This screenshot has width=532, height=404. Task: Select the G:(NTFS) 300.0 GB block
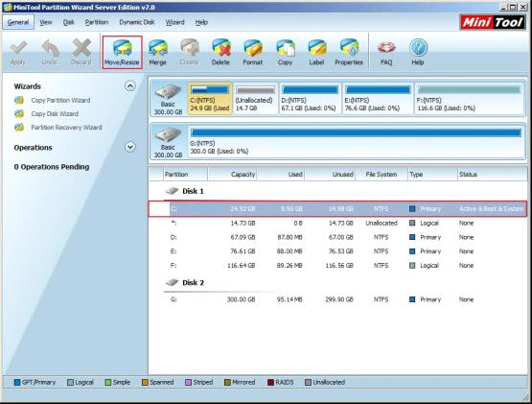tap(356, 141)
